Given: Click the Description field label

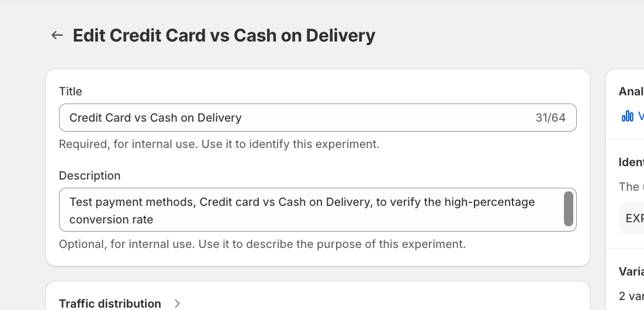Looking at the screenshot, I should coord(89,175).
